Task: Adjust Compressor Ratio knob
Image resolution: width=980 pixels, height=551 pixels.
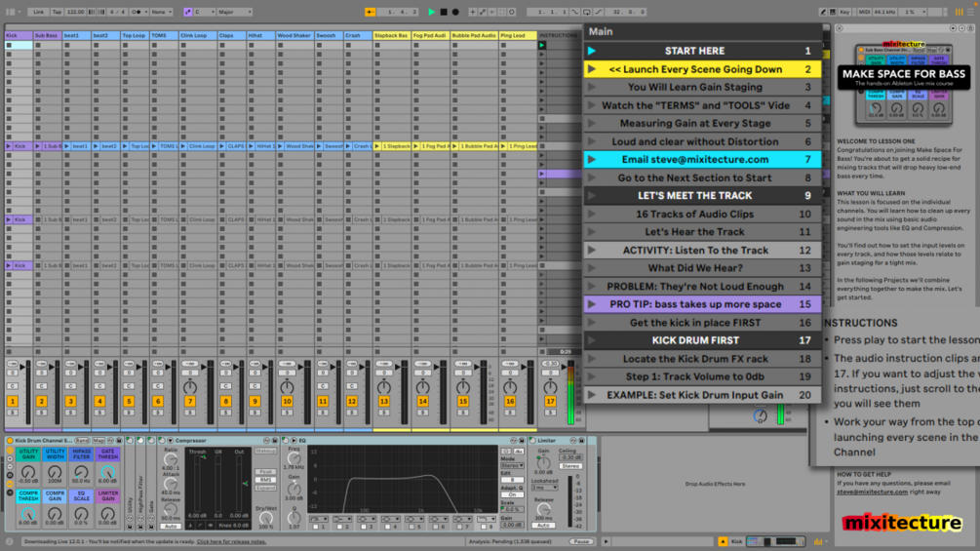Action: (170, 459)
